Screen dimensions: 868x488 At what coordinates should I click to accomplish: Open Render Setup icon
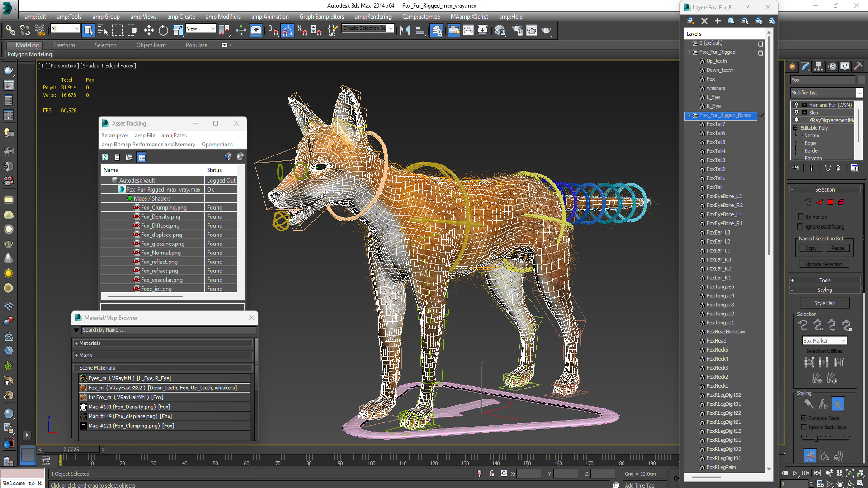point(517,30)
